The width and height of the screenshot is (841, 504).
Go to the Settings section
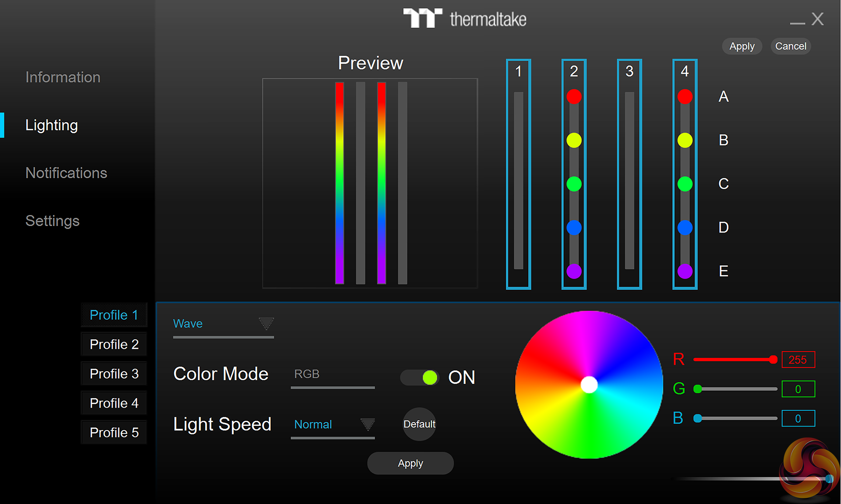point(53,221)
